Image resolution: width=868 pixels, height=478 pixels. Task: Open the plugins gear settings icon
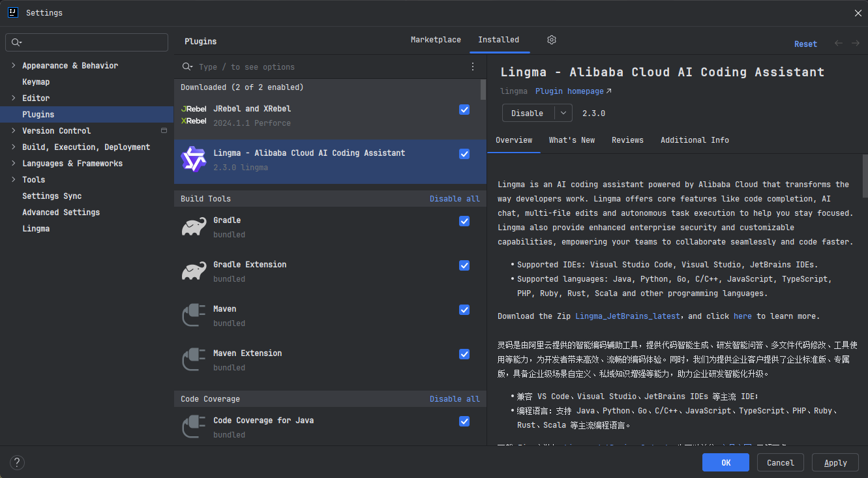552,40
